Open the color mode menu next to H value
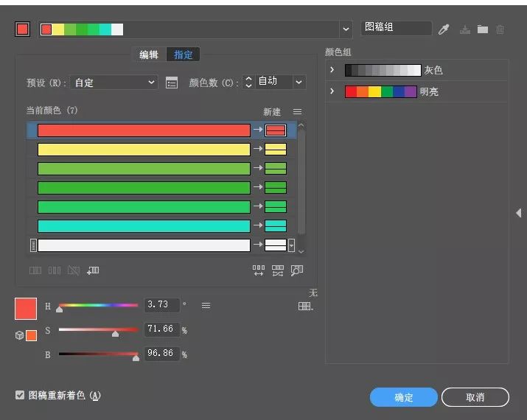 206,306
